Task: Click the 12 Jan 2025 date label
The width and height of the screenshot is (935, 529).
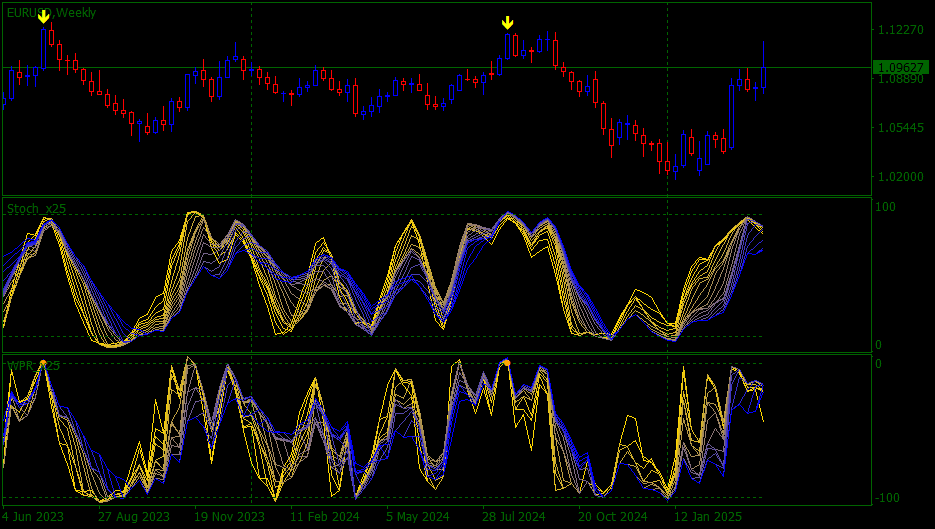Action: point(708,516)
